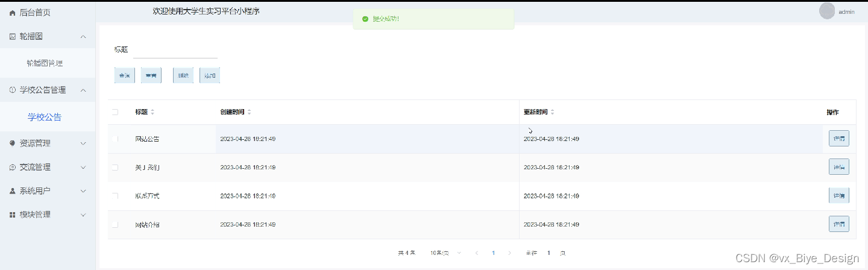Image resolution: width=868 pixels, height=270 pixels.
Task: Expand the 模块管理 menu chevron
Action: coord(83,215)
